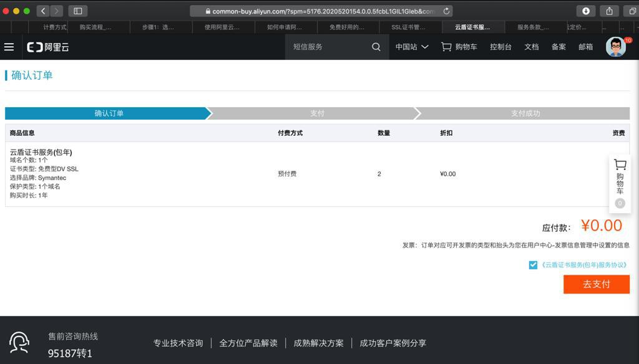639x364 pixels.
Task: Open 控制台 console link
Action: click(500, 47)
